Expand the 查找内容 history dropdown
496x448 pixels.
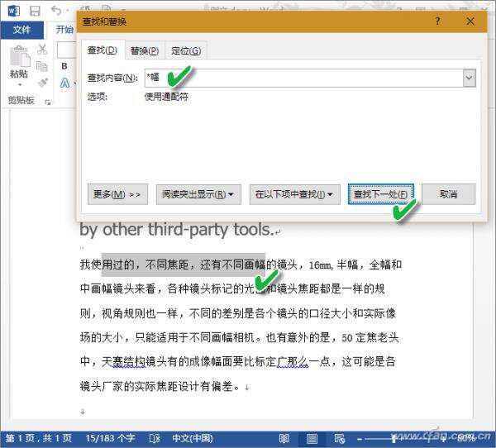tap(470, 78)
